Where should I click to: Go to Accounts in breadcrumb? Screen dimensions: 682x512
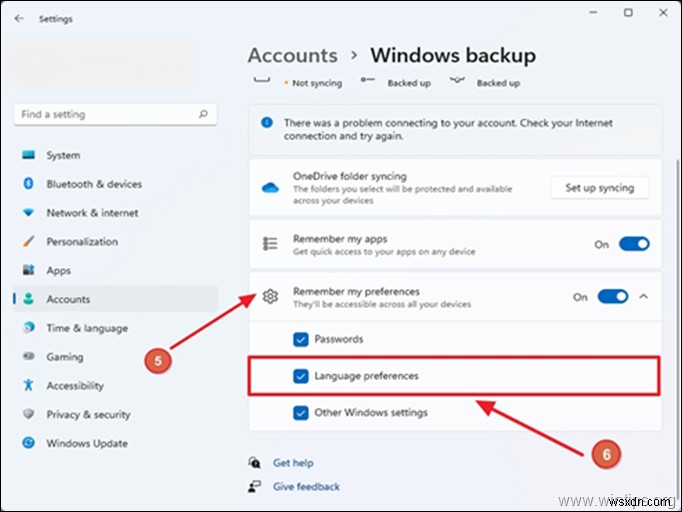(293, 55)
